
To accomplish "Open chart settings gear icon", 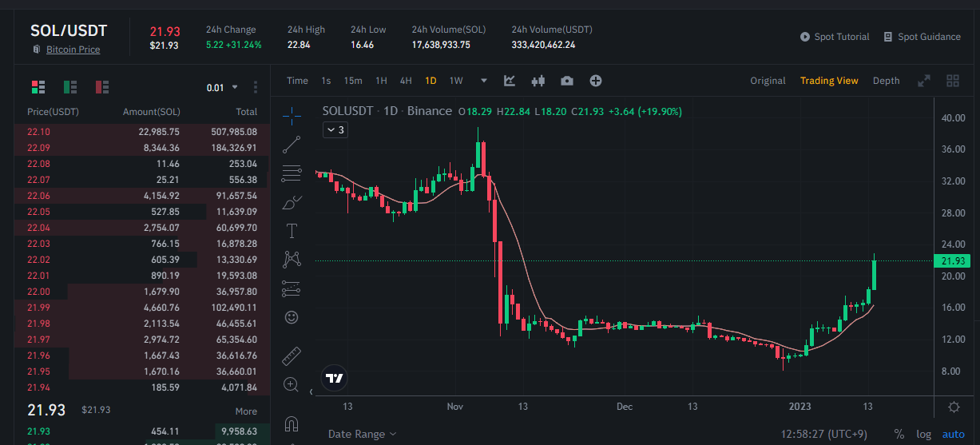I will coord(954,407).
